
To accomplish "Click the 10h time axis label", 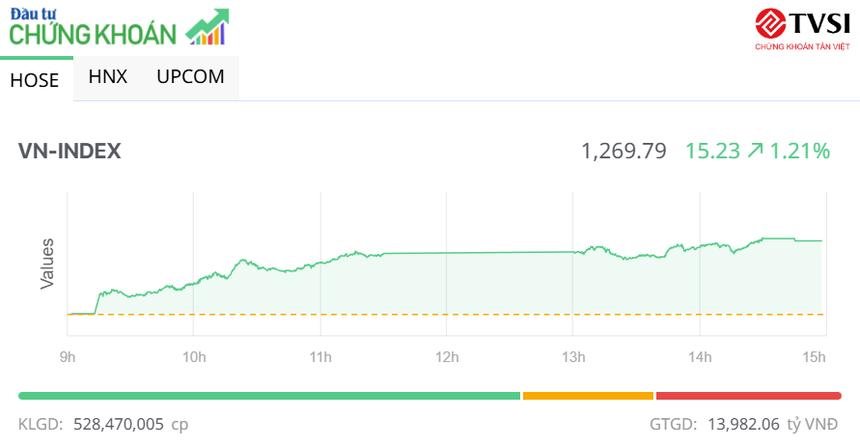I will pos(194,357).
